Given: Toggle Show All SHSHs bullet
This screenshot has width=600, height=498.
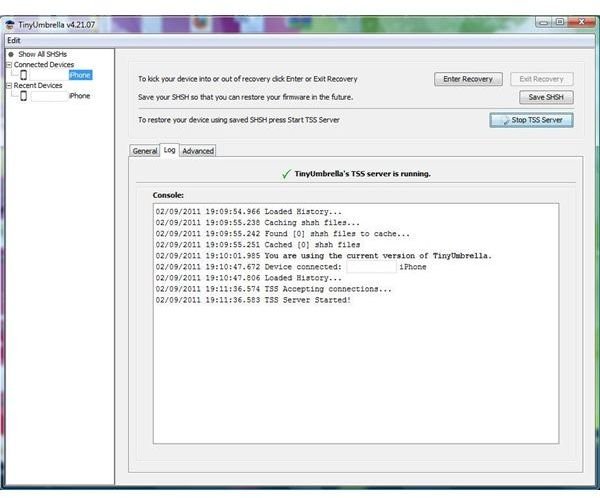Looking at the screenshot, I should coord(11,54).
